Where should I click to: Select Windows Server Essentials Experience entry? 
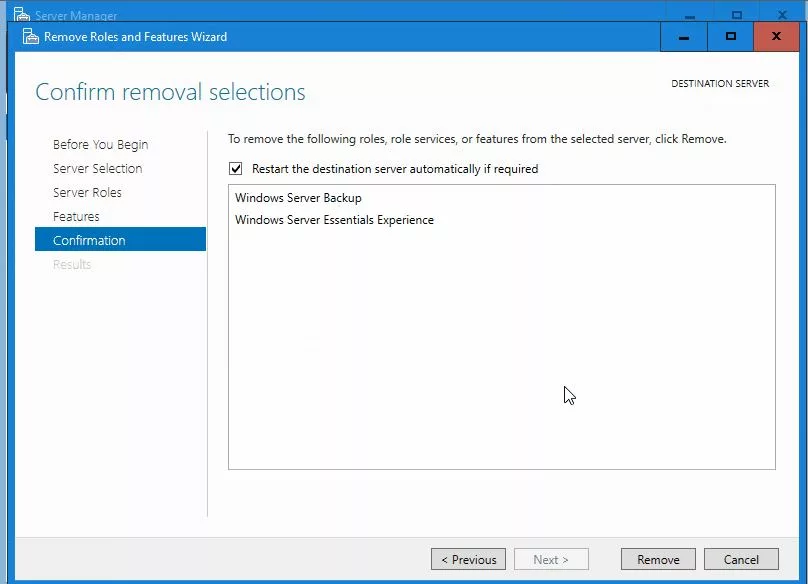click(x=334, y=220)
